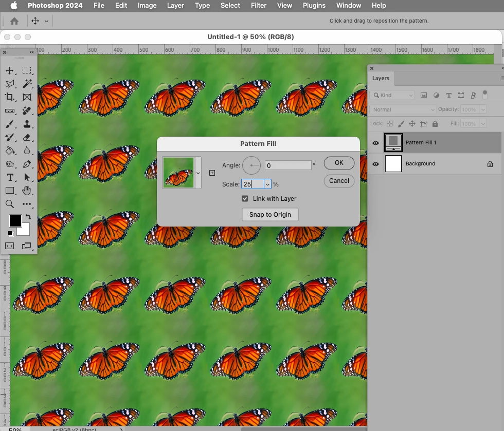Click Snap to Origin button
Viewport: 504px width, 431px height.
(270, 215)
